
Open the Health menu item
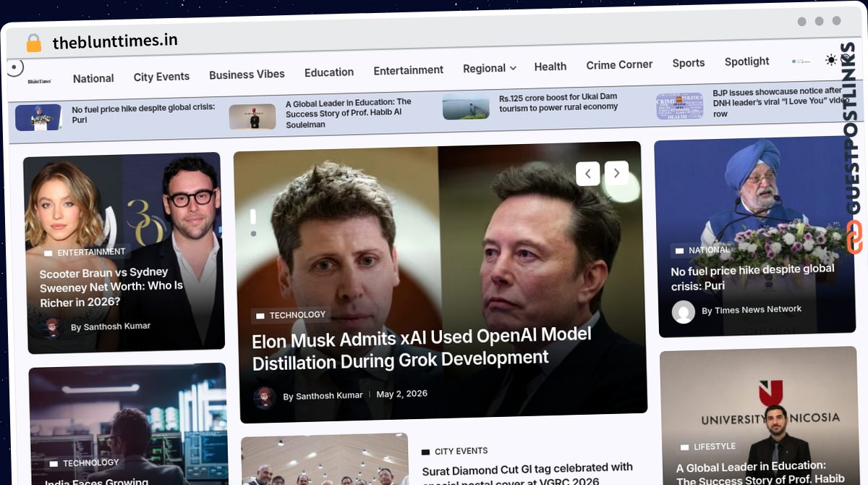click(x=550, y=66)
